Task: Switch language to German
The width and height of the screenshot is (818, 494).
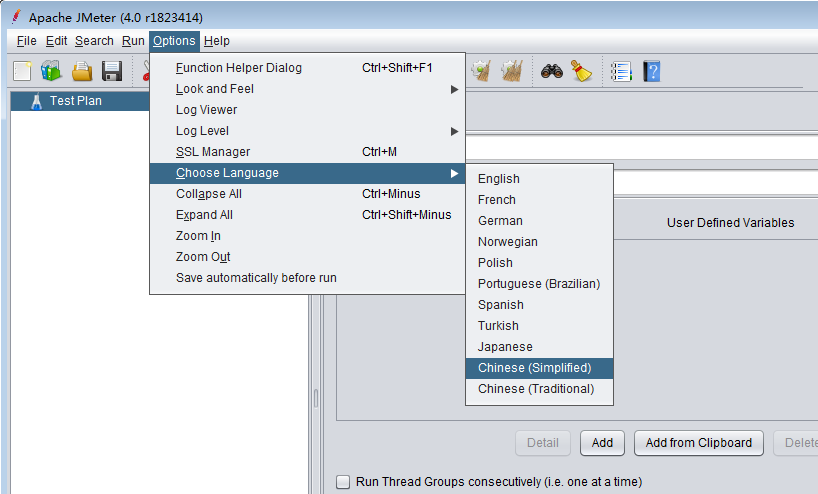Action: (539, 221)
